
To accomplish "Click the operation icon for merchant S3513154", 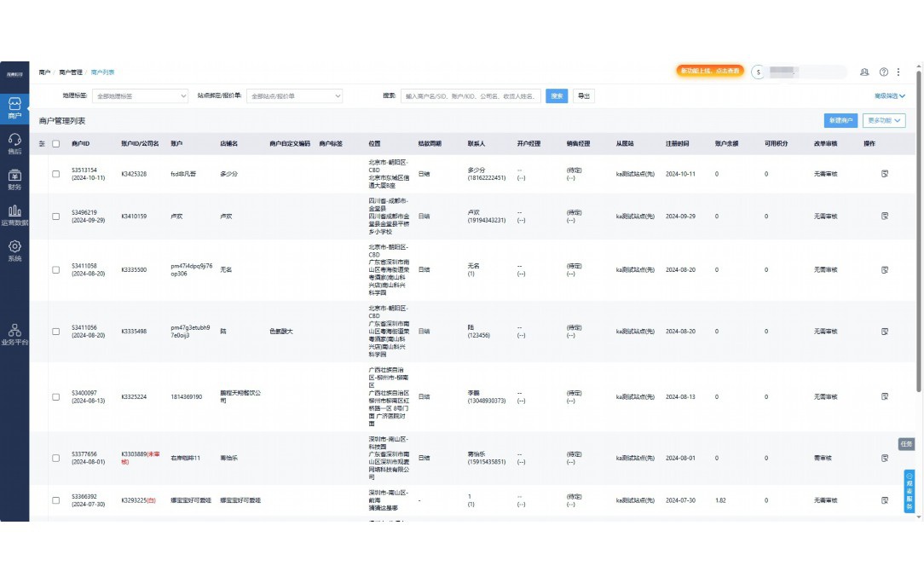I will pos(884,174).
